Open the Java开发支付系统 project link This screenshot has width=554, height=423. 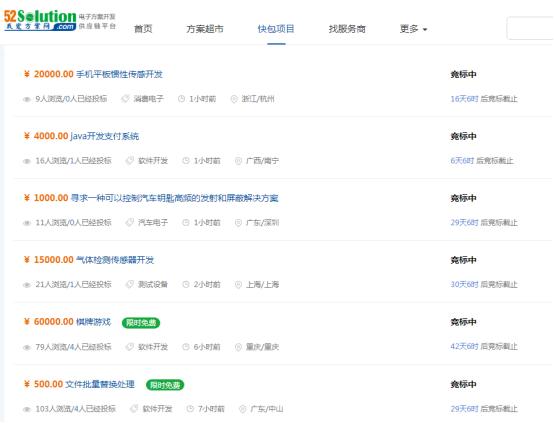pyautogui.click(x=105, y=136)
